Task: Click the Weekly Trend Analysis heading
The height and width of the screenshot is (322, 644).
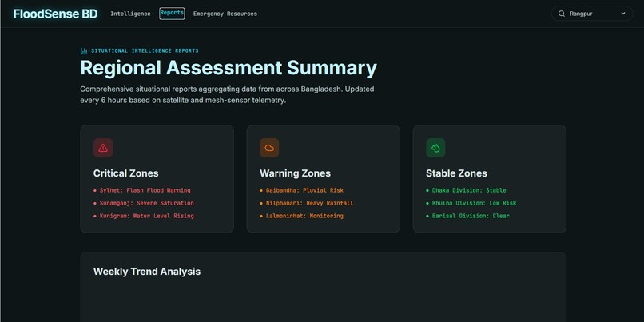Action: click(147, 272)
